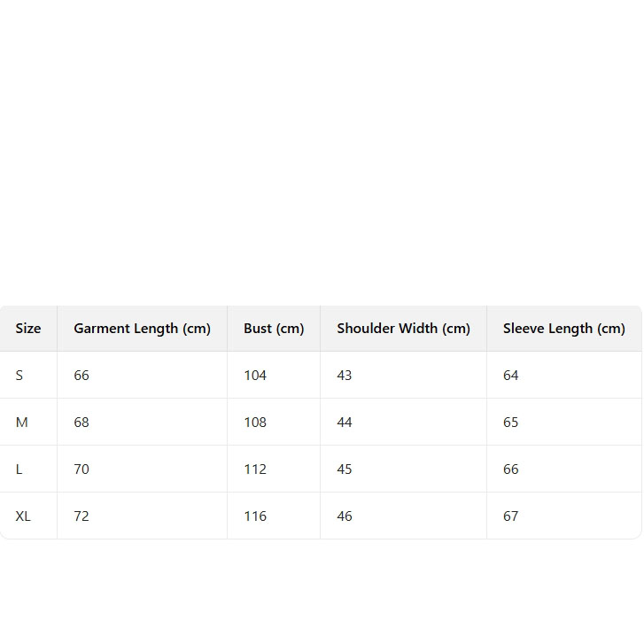Click bust value 112
This screenshot has height=644, width=644.
pyautogui.click(x=255, y=469)
